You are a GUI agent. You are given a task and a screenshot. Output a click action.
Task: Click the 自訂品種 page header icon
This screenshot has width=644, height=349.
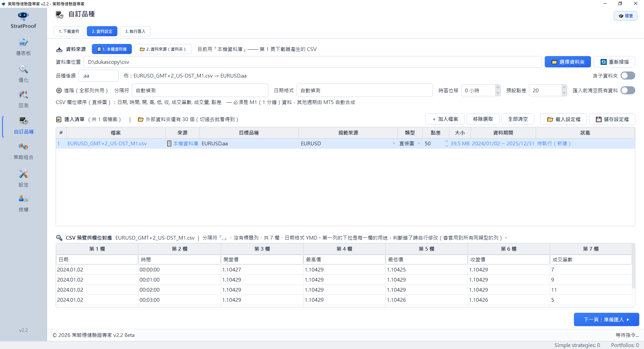60,14
